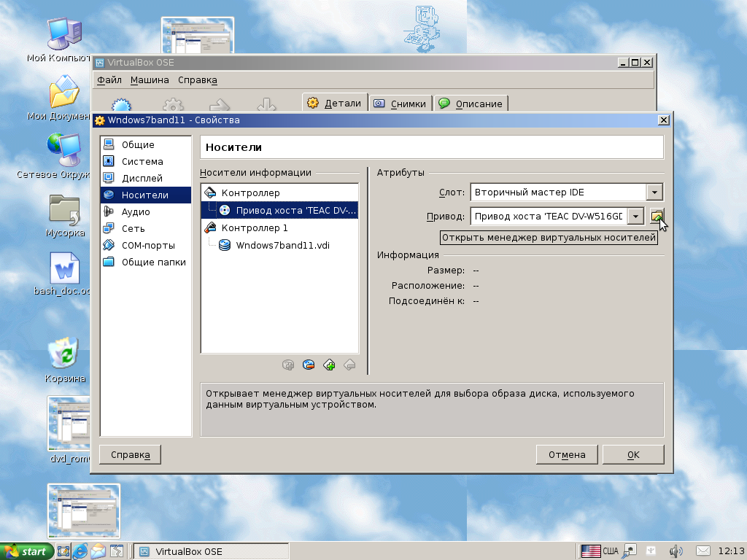Open the Машина menu

click(150, 80)
